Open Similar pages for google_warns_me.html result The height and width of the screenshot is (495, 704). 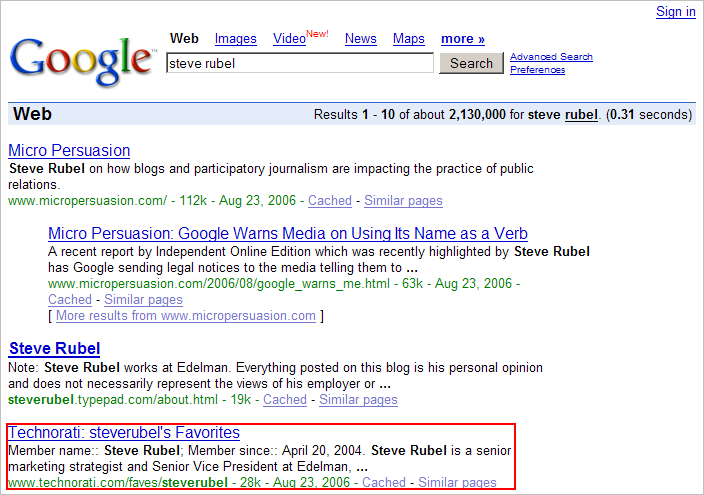[x=143, y=300]
